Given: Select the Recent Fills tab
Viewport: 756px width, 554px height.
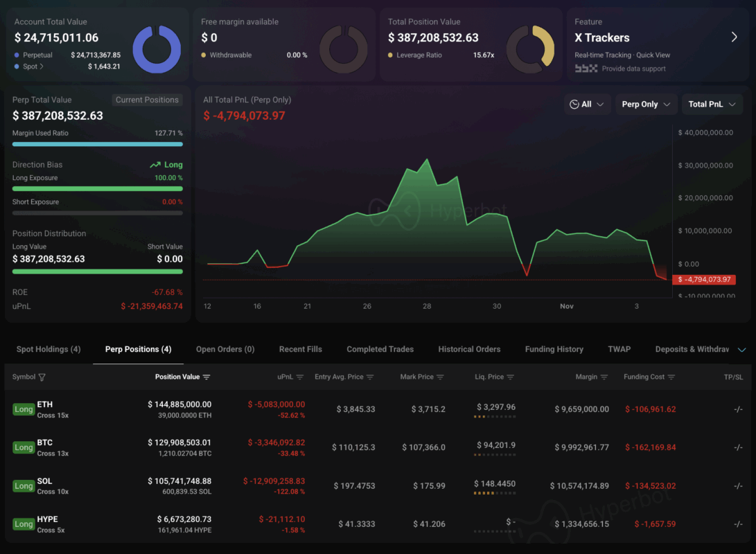Looking at the screenshot, I should coord(300,349).
